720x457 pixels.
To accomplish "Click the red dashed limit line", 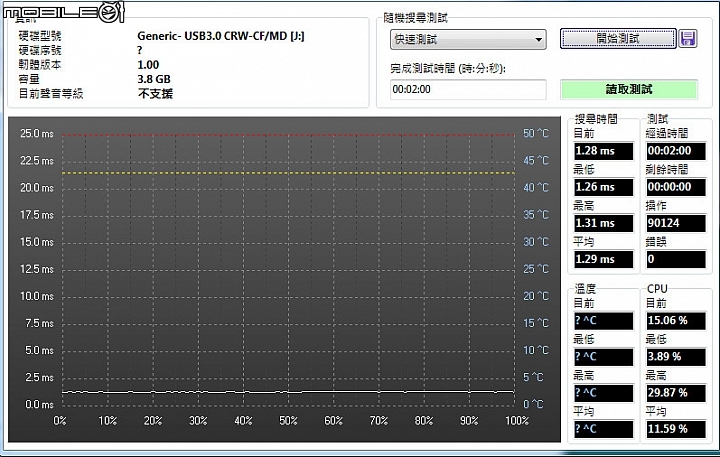I will (288, 135).
